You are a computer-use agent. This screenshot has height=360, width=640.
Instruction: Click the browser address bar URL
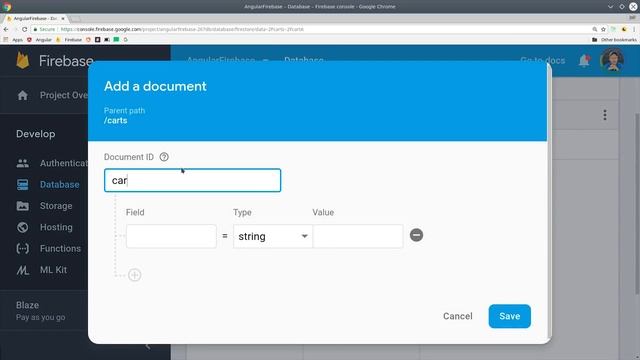pos(182,29)
